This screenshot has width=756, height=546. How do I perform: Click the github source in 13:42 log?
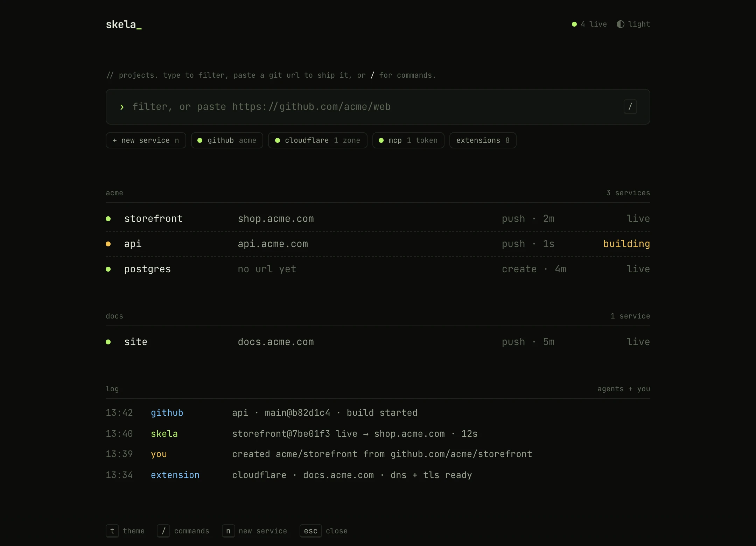pos(167,413)
